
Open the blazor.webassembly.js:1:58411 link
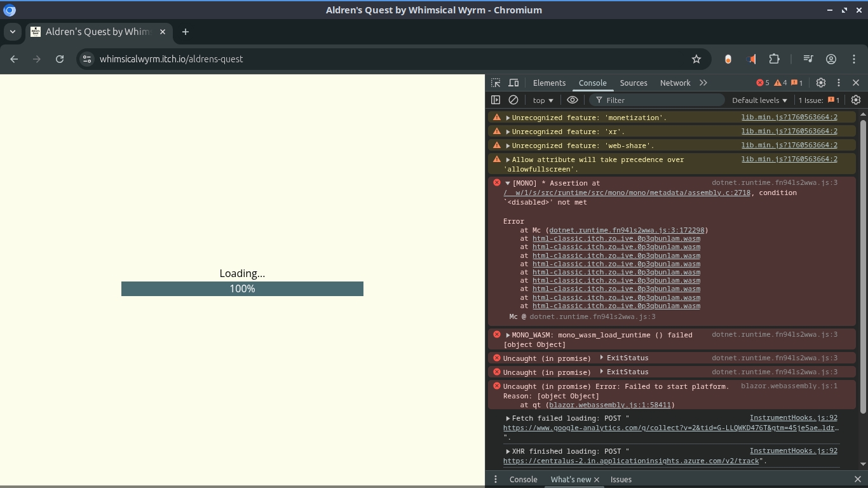tap(610, 405)
